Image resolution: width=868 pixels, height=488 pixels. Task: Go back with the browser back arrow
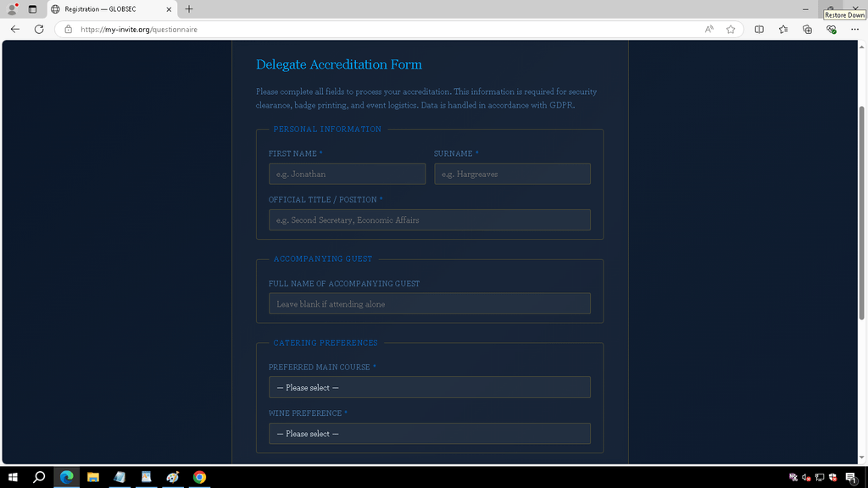(15, 30)
